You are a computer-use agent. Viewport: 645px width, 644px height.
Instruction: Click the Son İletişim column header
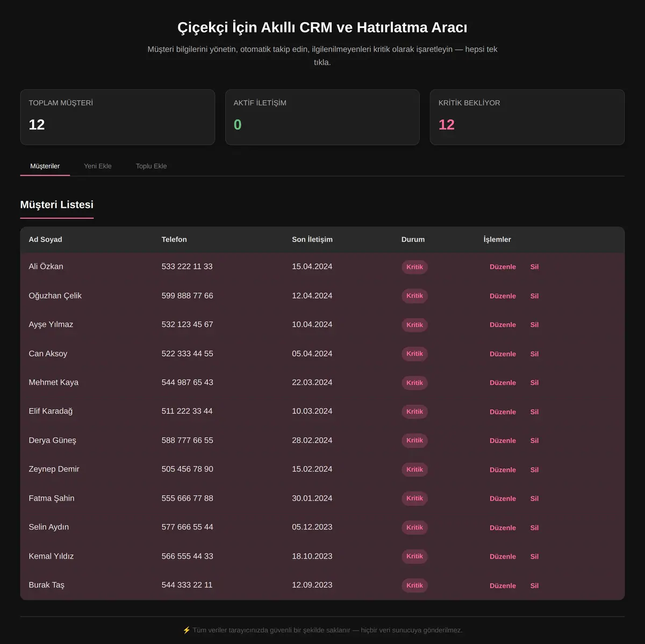pos(312,240)
